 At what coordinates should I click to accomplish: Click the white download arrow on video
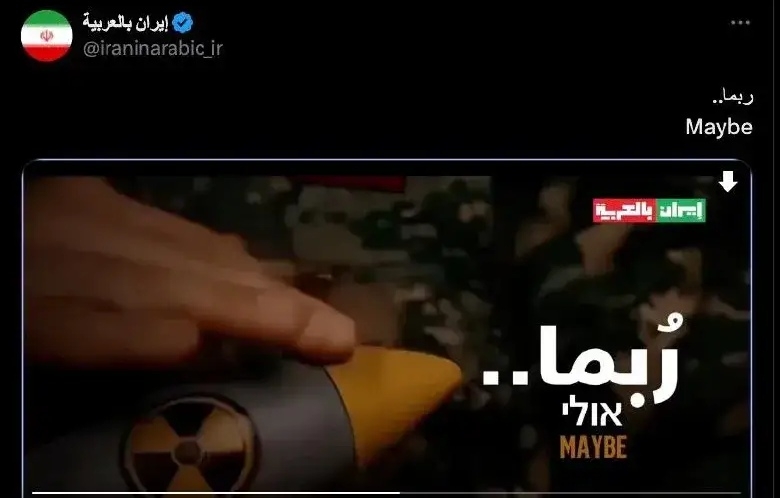click(728, 181)
